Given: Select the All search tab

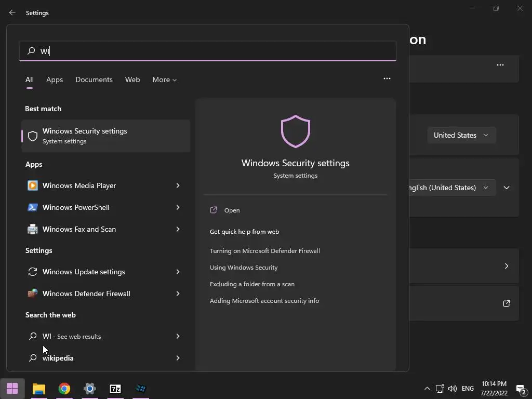Looking at the screenshot, I should point(30,79).
